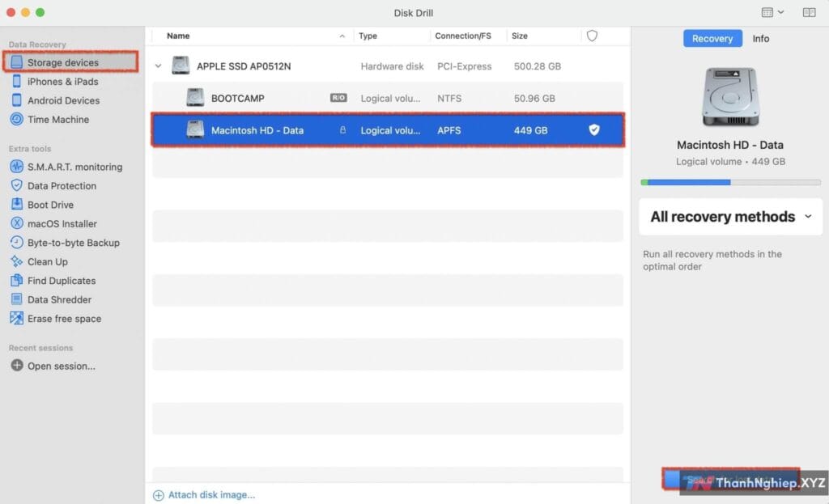Click "Logical volume • 449 GB" subtitle
The width and height of the screenshot is (829, 504).
731,162
